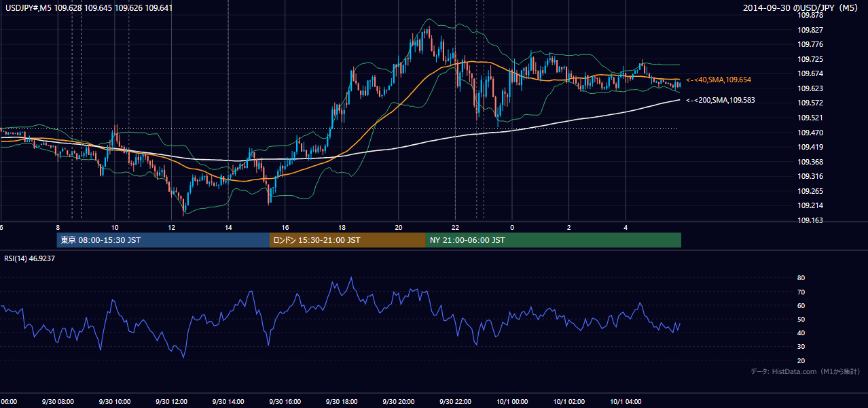
Task: Click the 9/30 22:00 date axis label
Action: coord(455,402)
